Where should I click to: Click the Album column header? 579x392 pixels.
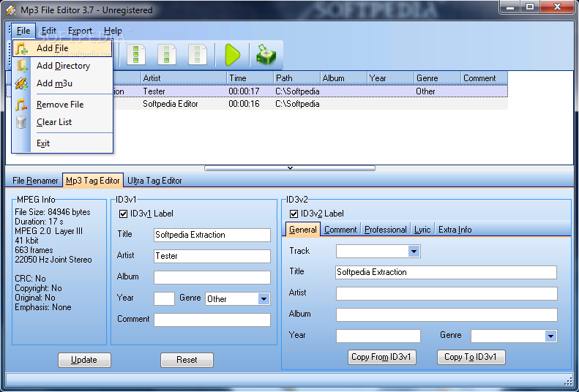[344, 78]
